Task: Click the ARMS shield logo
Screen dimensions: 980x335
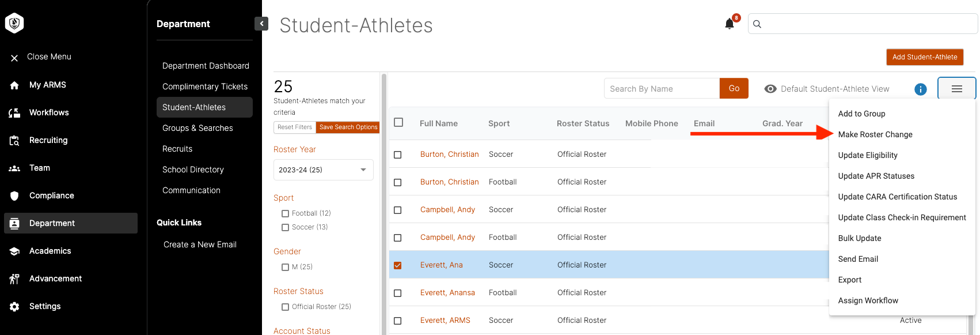Action: click(14, 23)
